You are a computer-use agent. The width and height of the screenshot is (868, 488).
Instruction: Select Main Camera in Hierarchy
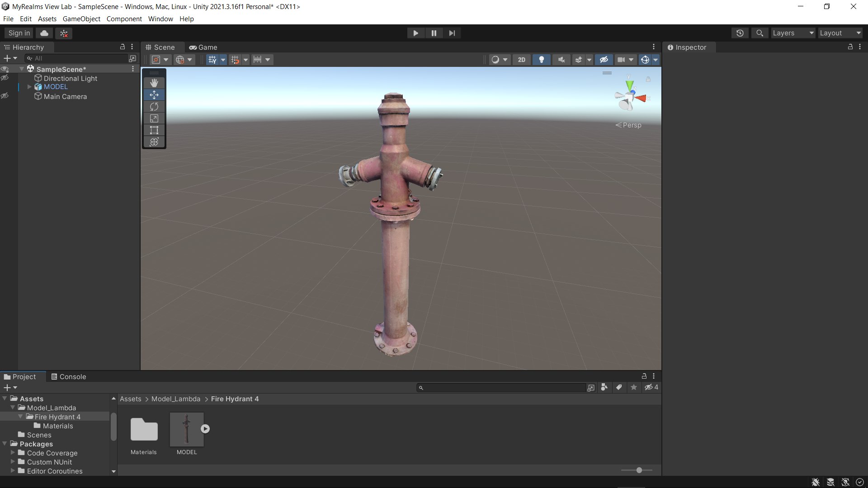point(65,96)
